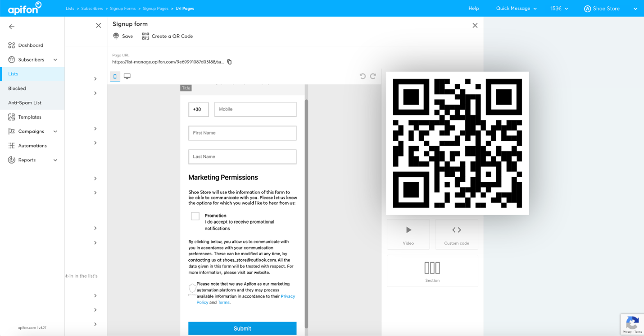Switch to desktop preview
Viewport: 644px width, 336px height.
127,76
